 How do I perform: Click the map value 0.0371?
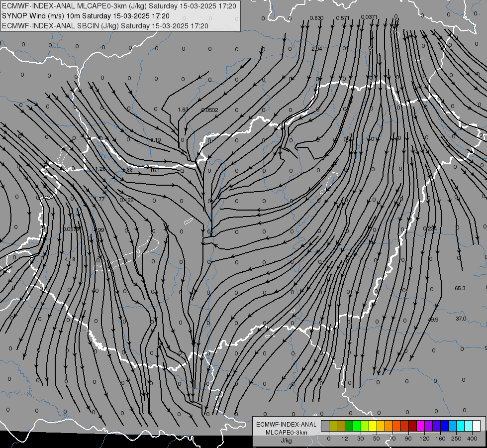click(x=369, y=17)
